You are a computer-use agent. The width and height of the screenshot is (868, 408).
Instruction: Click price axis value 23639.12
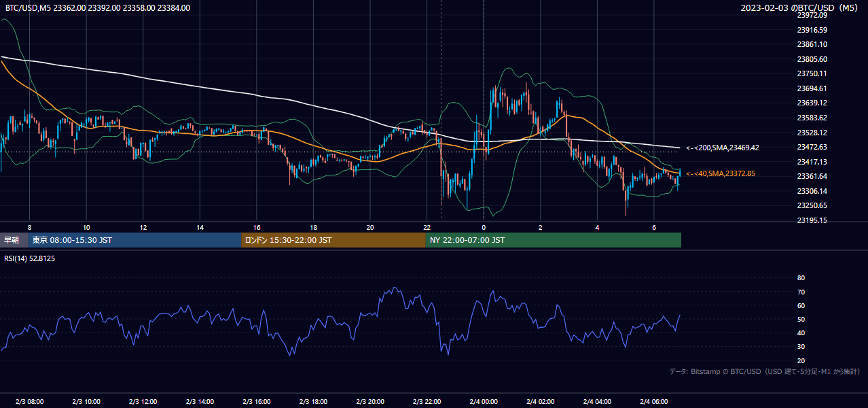pyautogui.click(x=812, y=103)
